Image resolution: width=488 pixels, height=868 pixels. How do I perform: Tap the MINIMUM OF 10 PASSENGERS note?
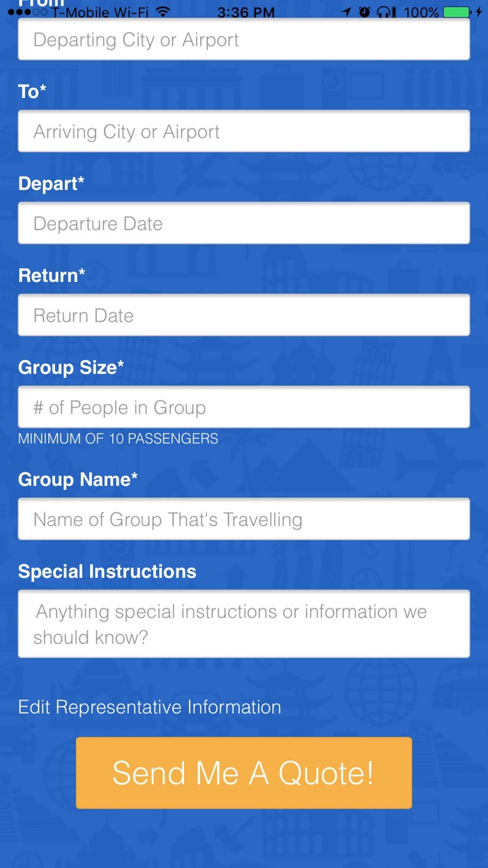(x=118, y=438)
